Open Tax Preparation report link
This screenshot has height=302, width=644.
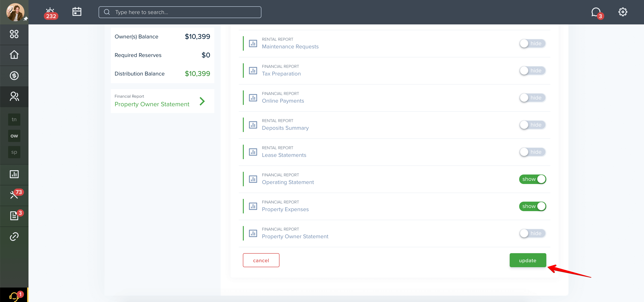[x=281, y=74]
